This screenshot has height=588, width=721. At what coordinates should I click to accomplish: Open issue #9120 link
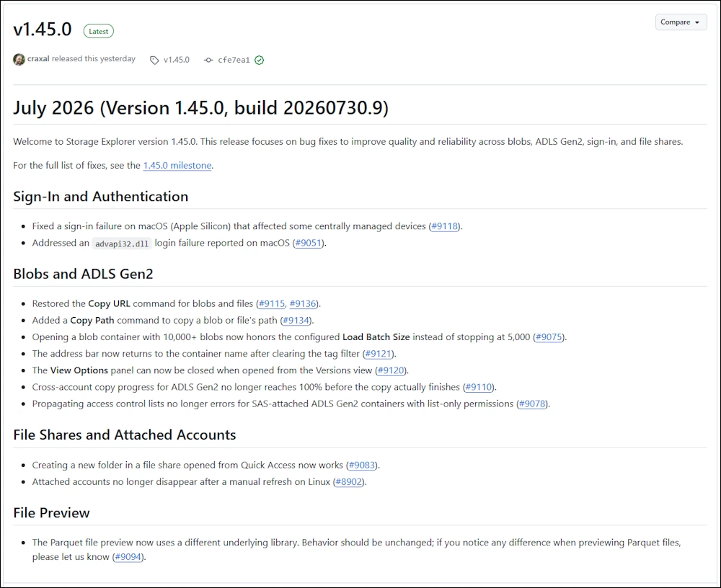point(391,370)
